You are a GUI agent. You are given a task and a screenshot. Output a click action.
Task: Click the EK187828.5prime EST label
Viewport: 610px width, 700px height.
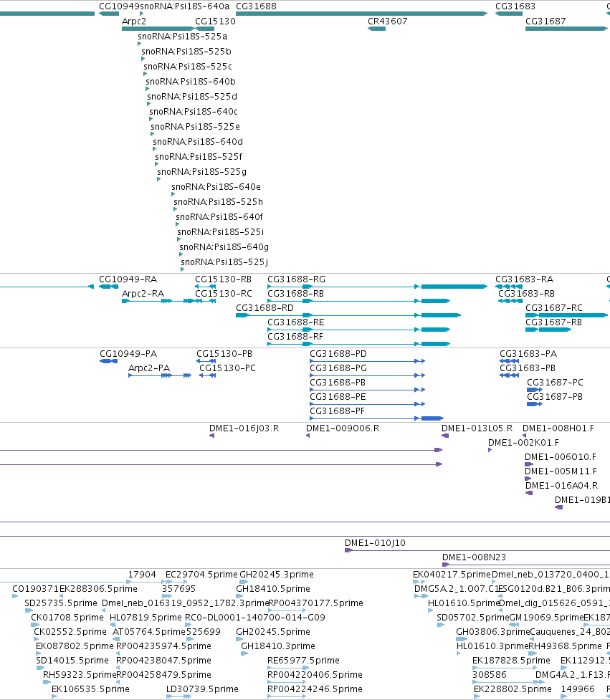click(x=511, y=660)
